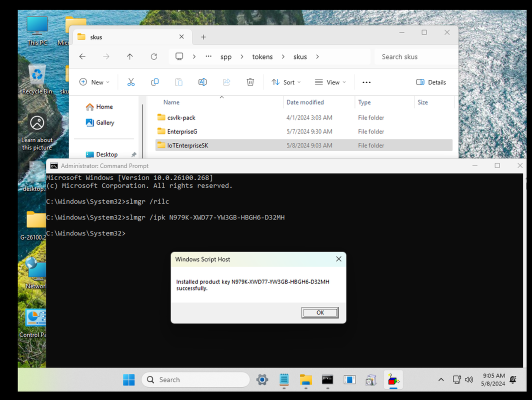Viewport: 532px width, 400px height.
Task: Click the Paste icon
Action: click(x=178, y=82)
